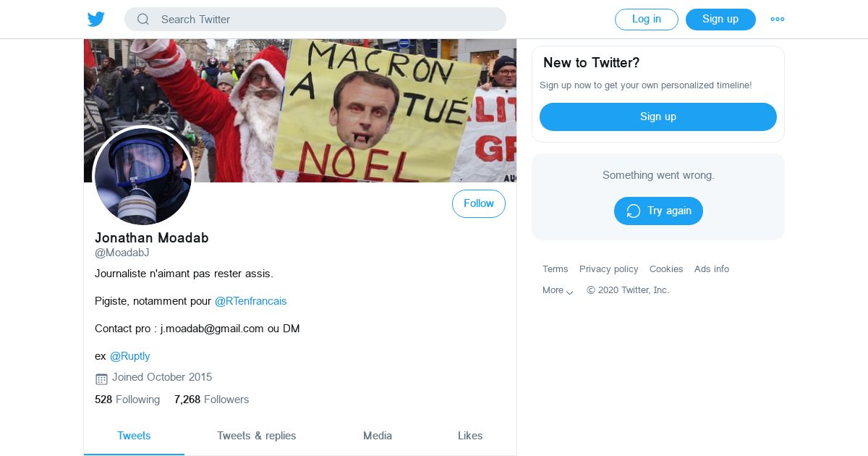This screenshot has height=456, width=868.
Task: Select the Tweets tab
Action: (134, 436)
